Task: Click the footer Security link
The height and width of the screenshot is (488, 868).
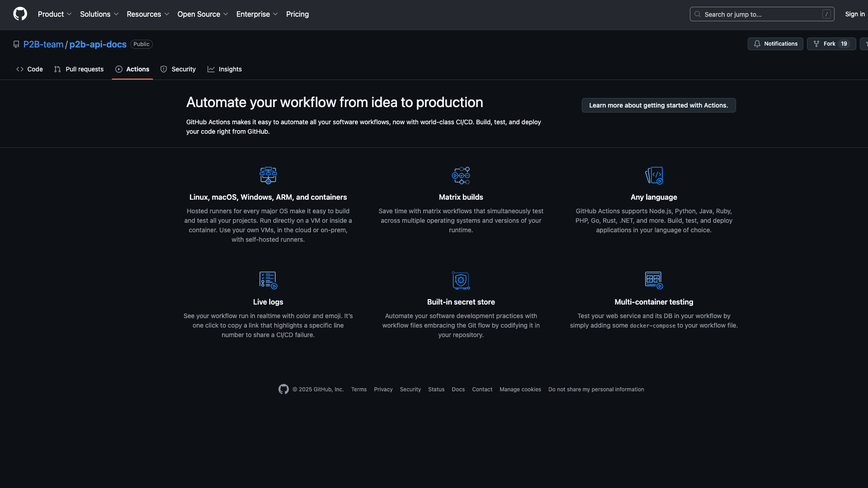Action: (410, 389)
